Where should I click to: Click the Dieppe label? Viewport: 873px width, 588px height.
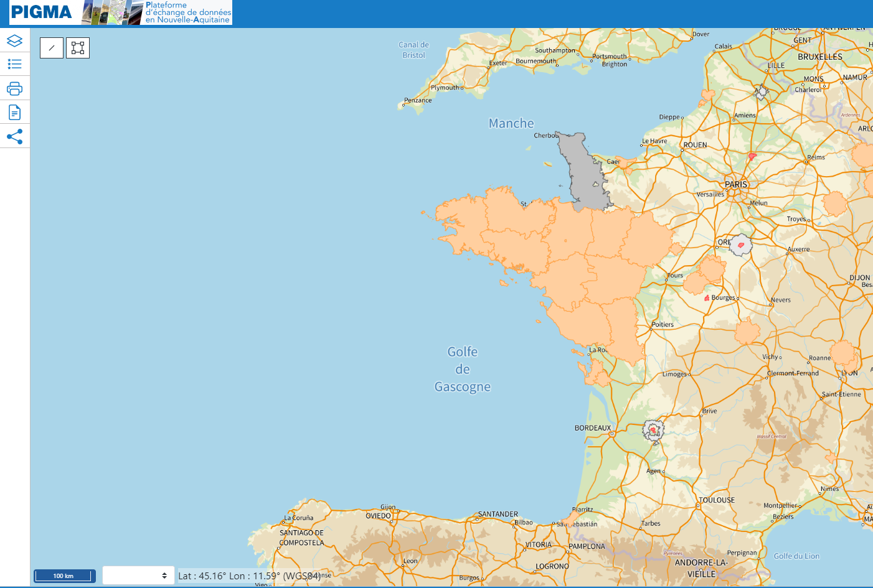669,117
